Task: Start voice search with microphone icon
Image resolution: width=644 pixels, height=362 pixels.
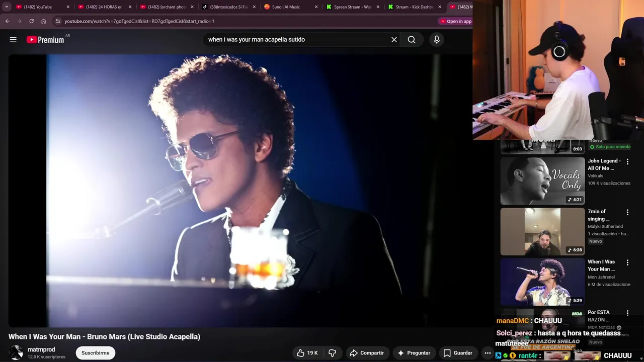Action: coord(436,40)
